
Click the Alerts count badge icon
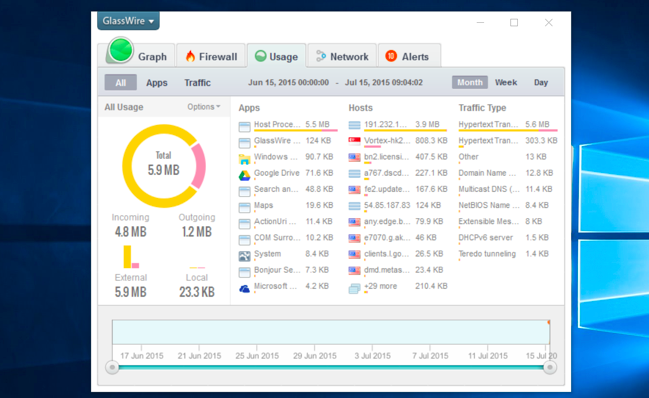[391, 56]
